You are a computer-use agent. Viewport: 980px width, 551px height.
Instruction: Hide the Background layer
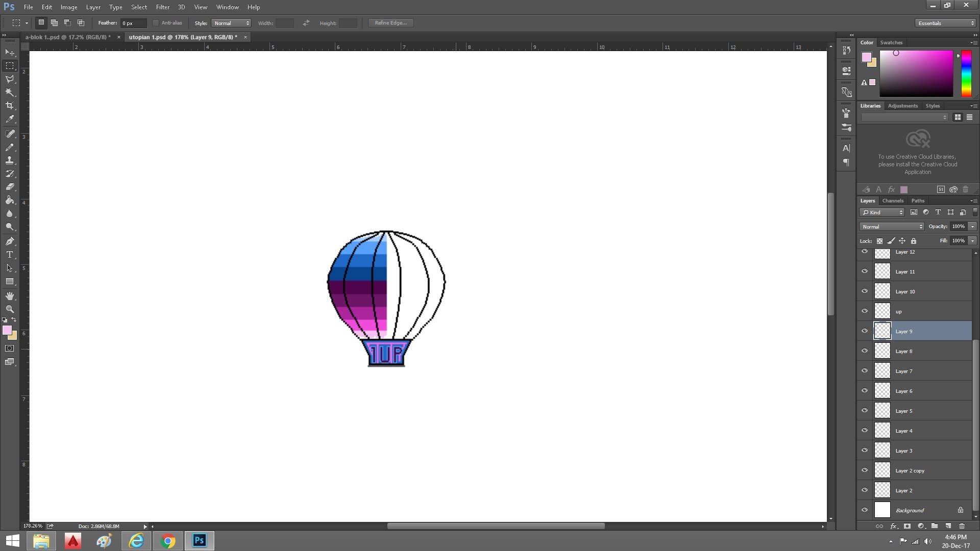(x=865, y=510)
